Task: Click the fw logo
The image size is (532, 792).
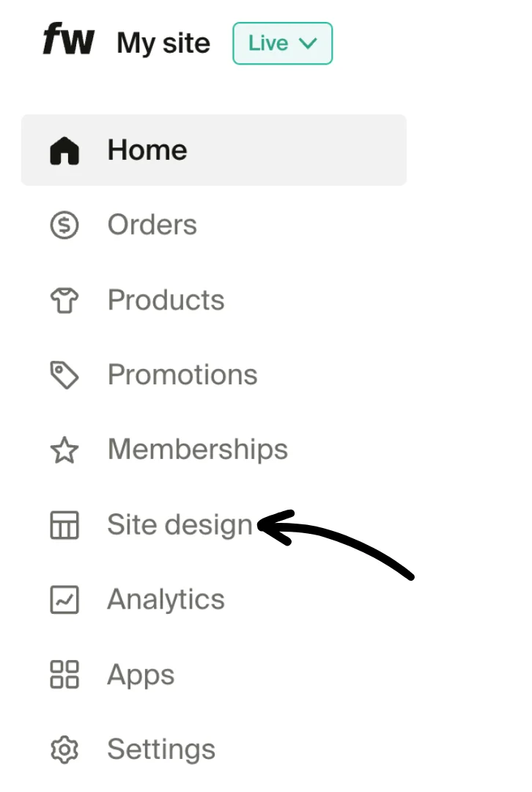Action: click(x=68, y=42)
